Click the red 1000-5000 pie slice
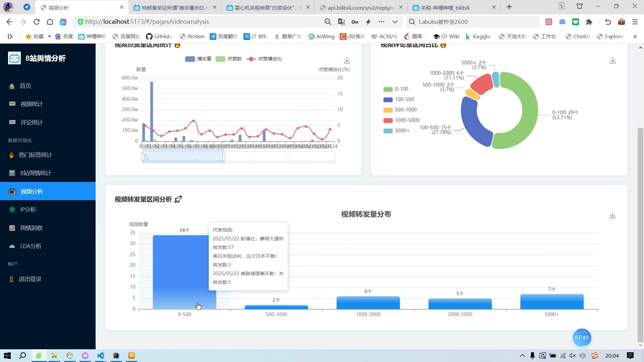This screenshot has height=362, width=644. pyautogui.click(x=482, y=84)
